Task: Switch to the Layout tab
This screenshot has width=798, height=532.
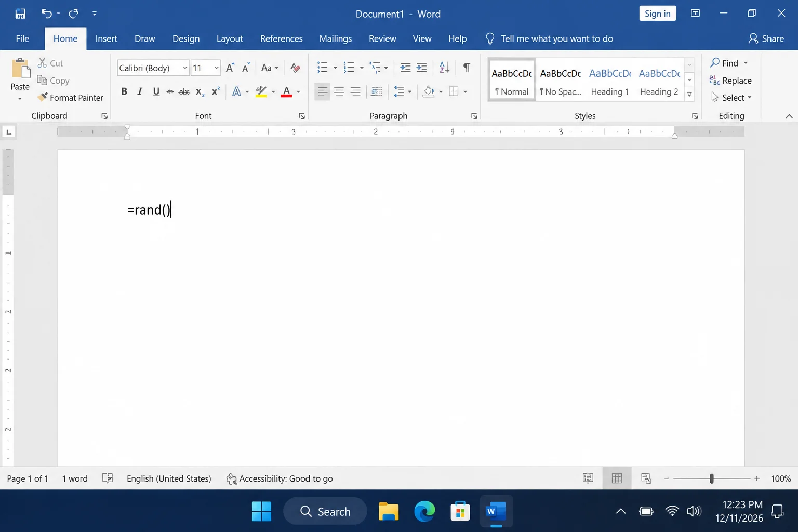Action: (x=230, y=38)
